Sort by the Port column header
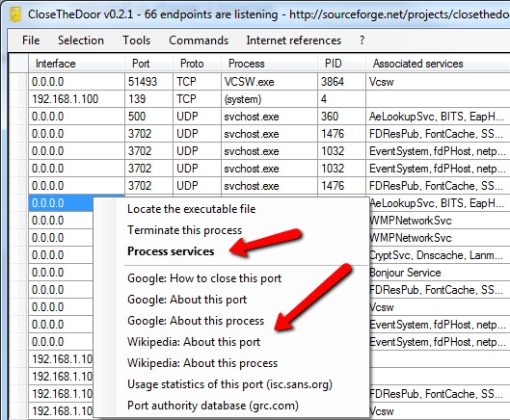The image size is (510, 420). 148,64
